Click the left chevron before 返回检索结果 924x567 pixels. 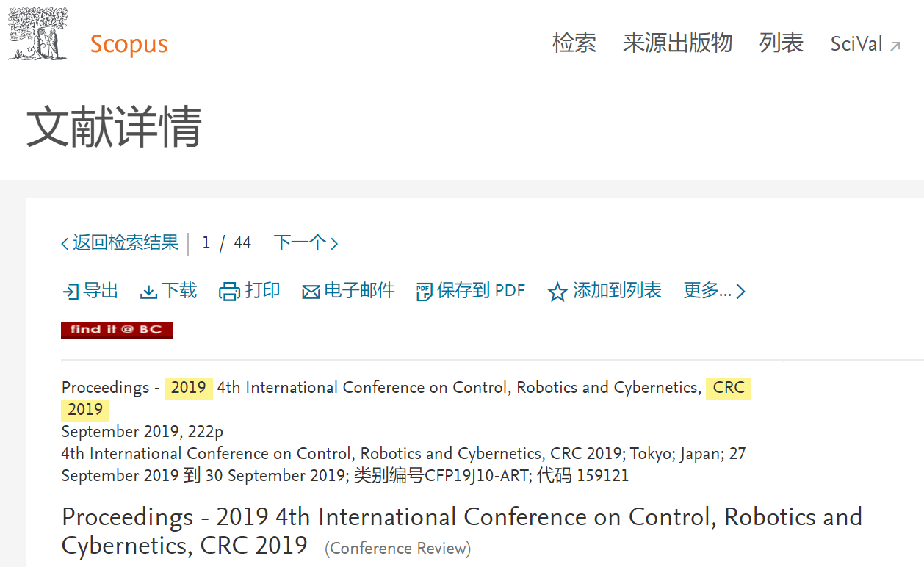tap(65, 243)
